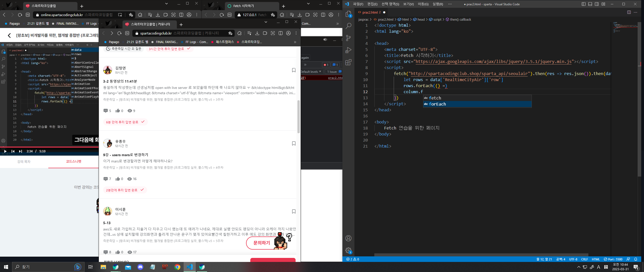
Task: Open the 보기(V) menu in VS Code
Action: tap(408, 4)
